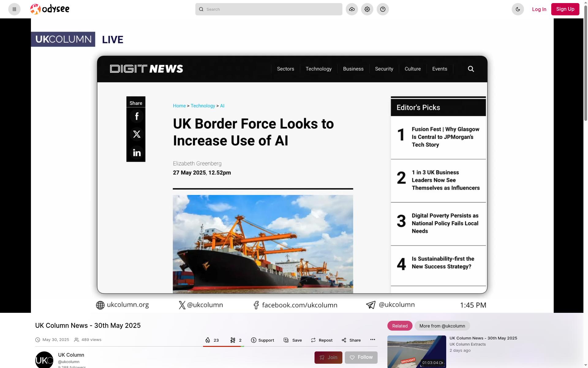This screenshot has width=588, height=368.
Task: Click the LinkedIn share icon in video
Action: point(137,152)
